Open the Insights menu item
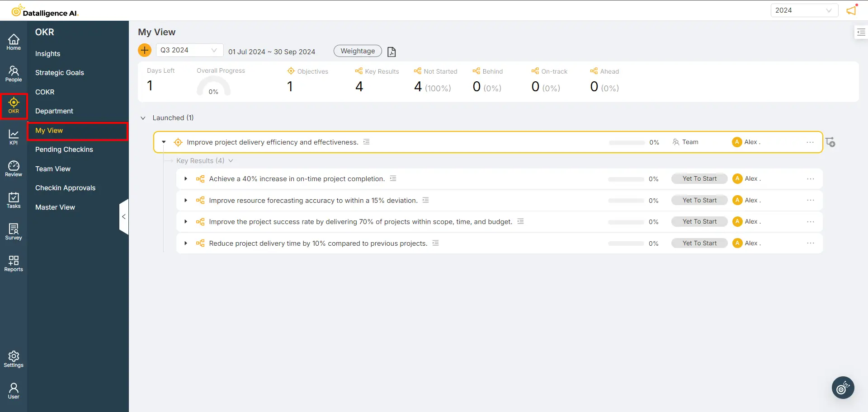Viewport: 868px width, 412px height. coord(47,53)
